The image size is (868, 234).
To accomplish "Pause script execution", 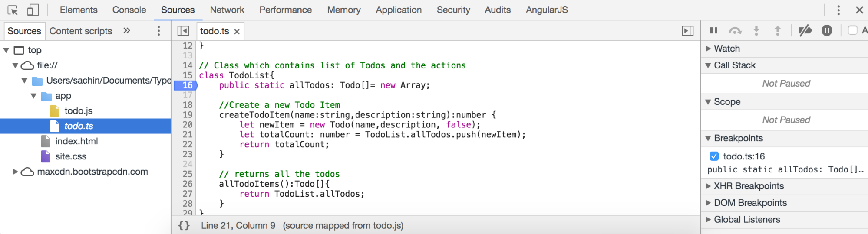I will point(713,30).
